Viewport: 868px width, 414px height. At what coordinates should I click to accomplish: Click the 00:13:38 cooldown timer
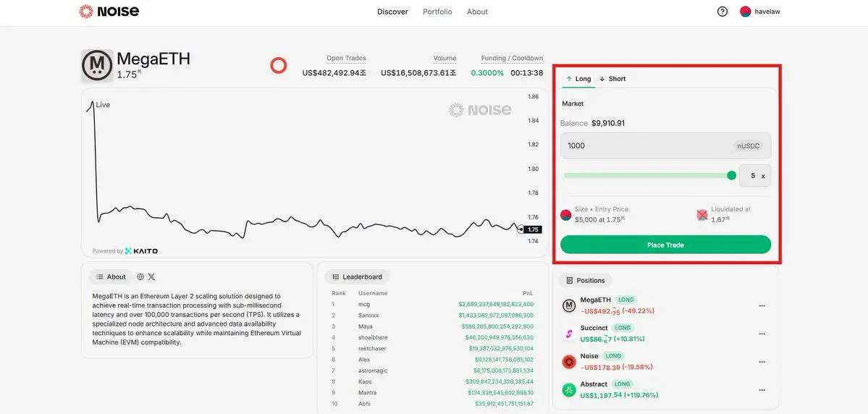tap(526, 72)
